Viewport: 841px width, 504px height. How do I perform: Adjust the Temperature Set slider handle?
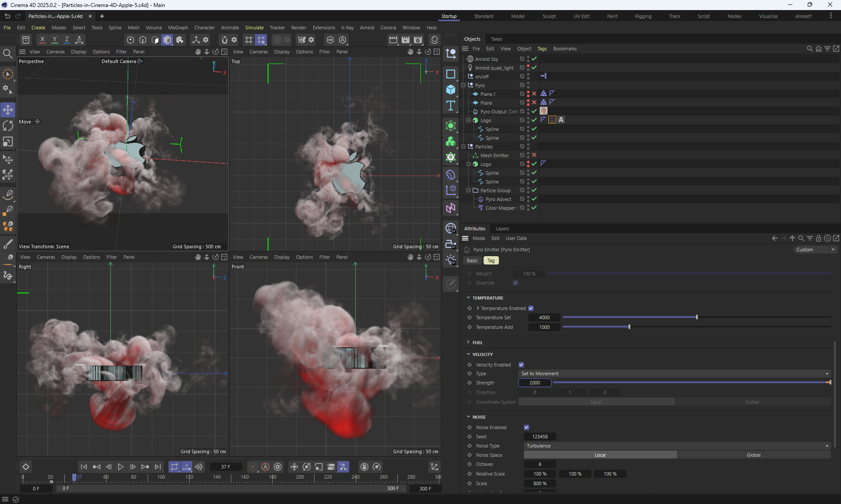point(696,317)
